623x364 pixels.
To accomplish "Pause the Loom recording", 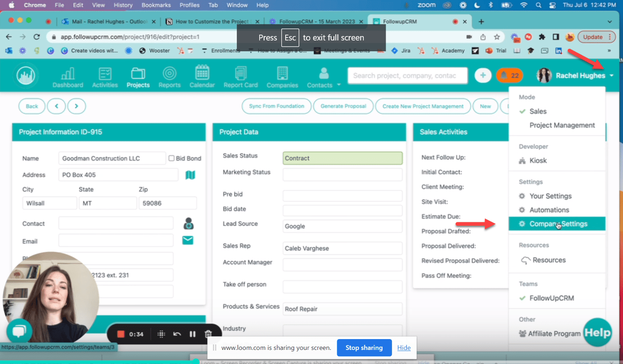I will coord(192,334).
